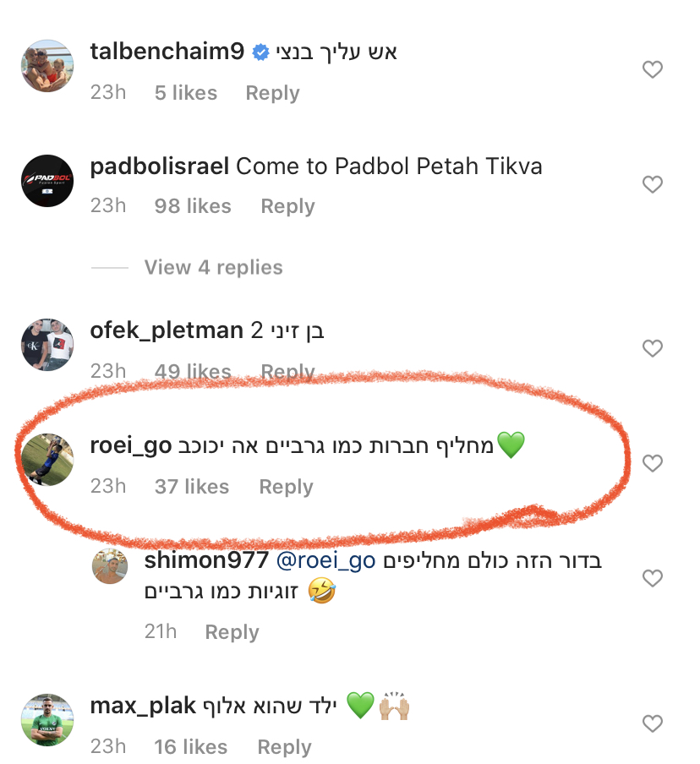Reply to roei_go's comment

[x=286, y=487]
